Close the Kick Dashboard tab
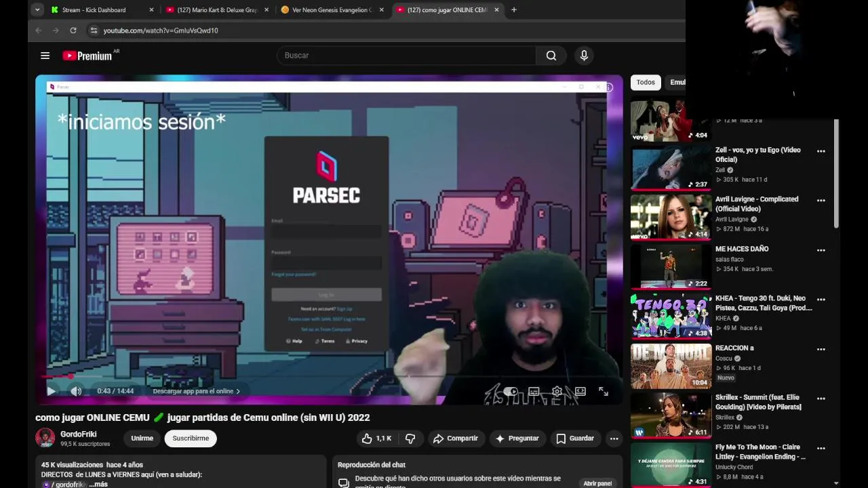868x488 pixels. (x=151, y=10)
